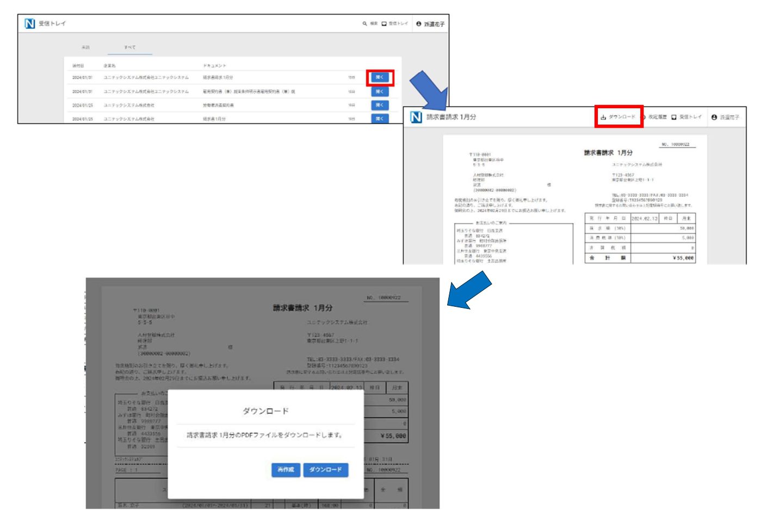Click the 受信トレイ icon in the invoice header

click(674, 117)
